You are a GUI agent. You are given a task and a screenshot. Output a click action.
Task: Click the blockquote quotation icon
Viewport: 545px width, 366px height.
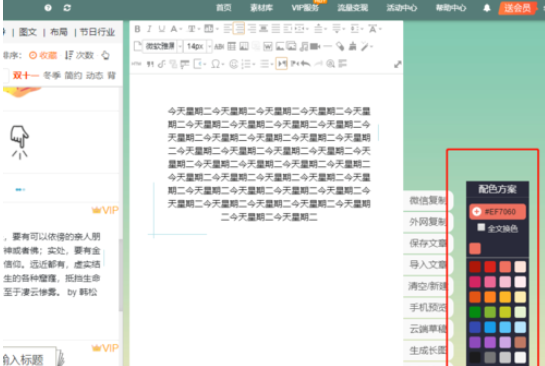tap(150, 64)
